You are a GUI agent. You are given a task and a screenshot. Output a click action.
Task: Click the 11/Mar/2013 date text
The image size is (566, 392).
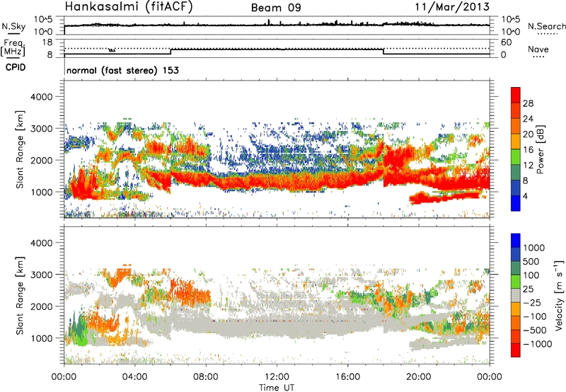(452, 6)
